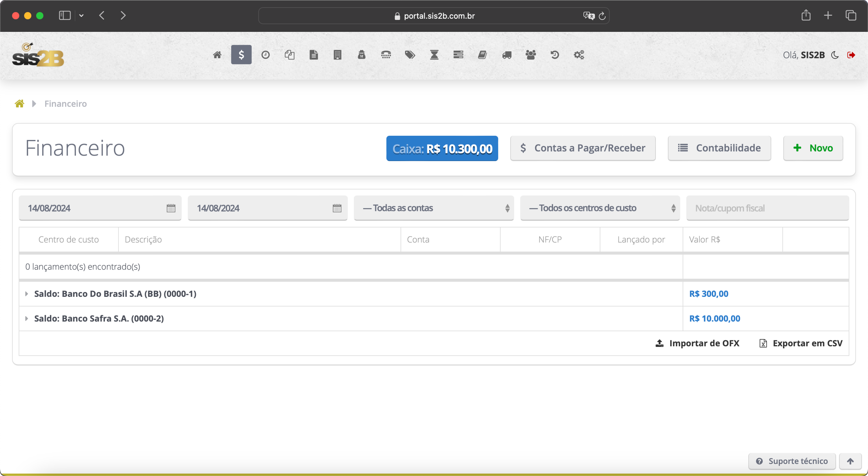
Task: Click 0 lançamento(s) encontrado(s) text
Action: [83, 266]
